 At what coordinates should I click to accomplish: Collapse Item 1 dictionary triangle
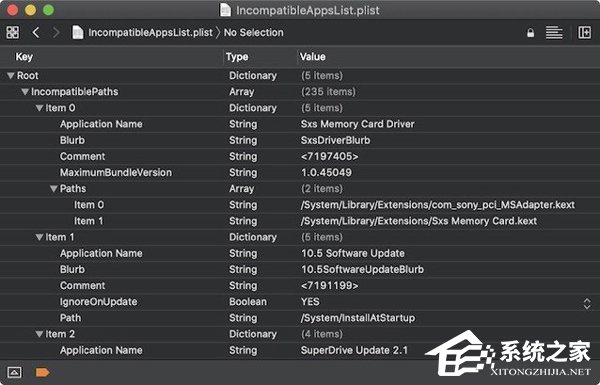pos(39,237)
